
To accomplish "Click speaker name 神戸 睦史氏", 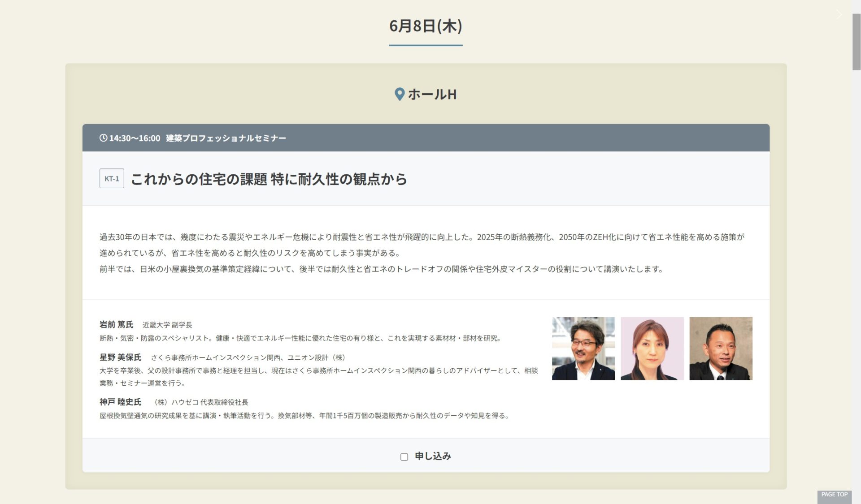I will pos(120,402).
